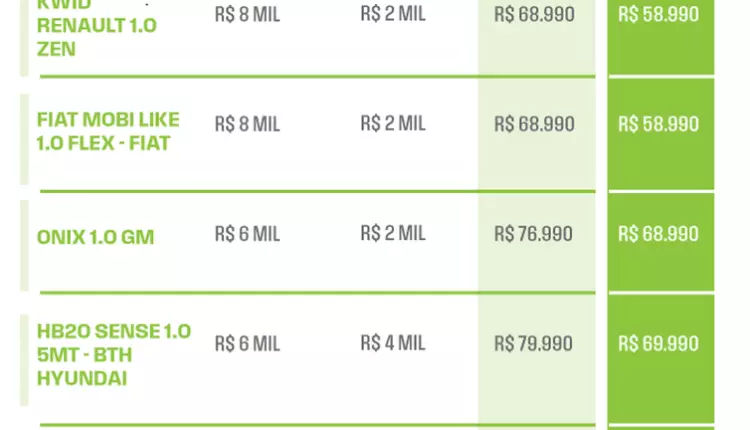
Task: Click R$ 6 MIL in the Onix row
Action: (247, 234)
